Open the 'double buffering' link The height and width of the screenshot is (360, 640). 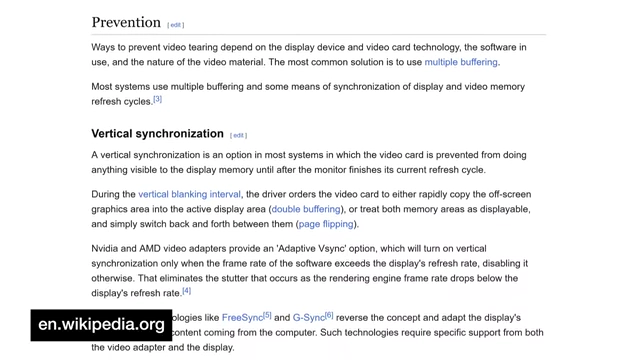[x=306, y=209]
